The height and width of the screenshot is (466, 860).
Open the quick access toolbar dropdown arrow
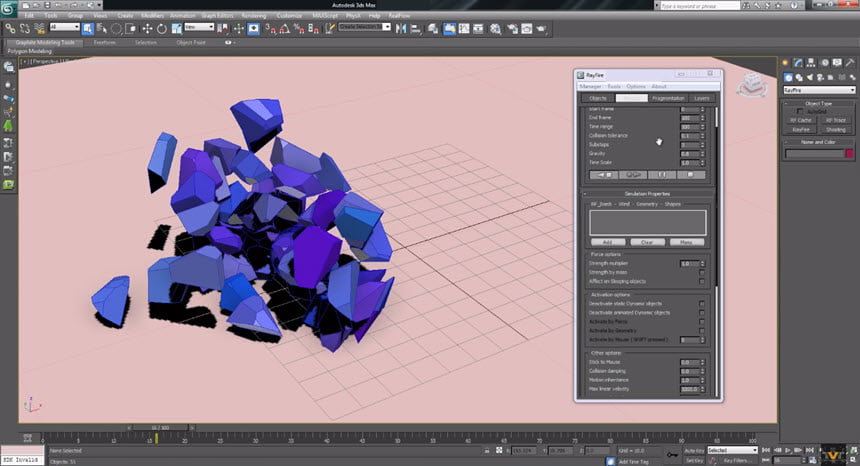(99, 5)
